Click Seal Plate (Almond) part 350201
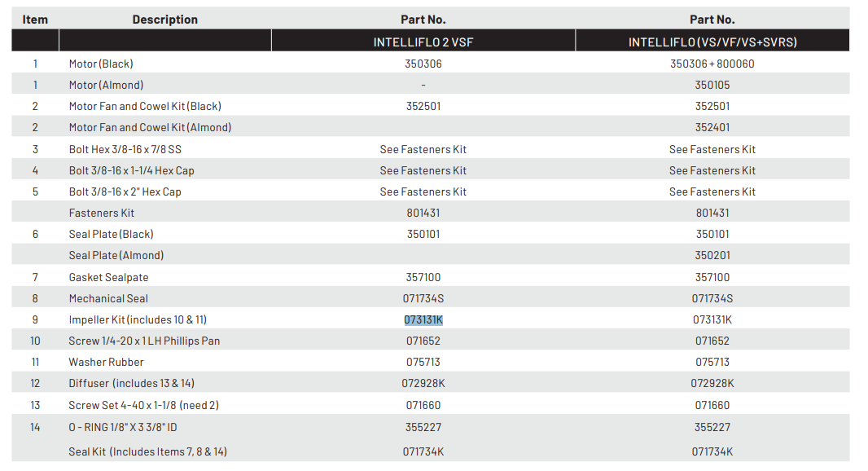Image resolution: width=868 pixels, height=471 pixels. pos(712,255)
